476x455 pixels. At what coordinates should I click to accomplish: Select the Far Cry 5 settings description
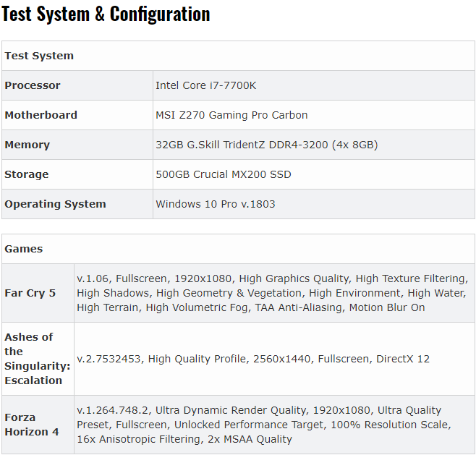(273, 293)
